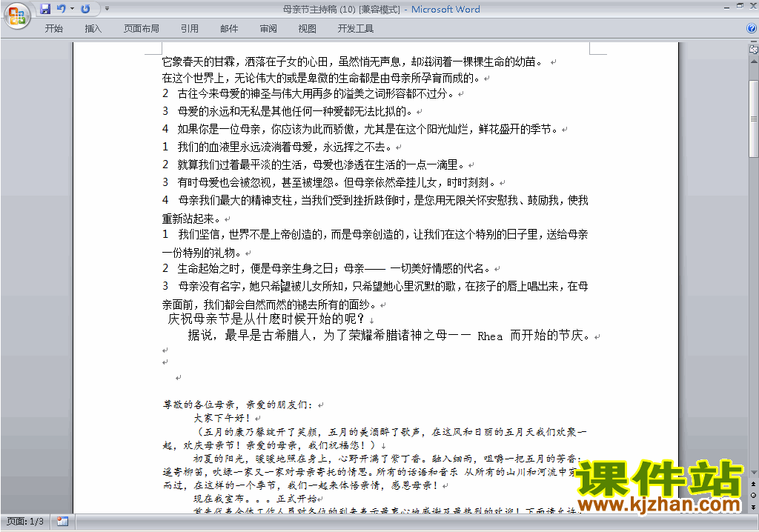Image resolution: width=759 pixels, height=532 pixels.
Task: Click the line 在这个世界上，无论伟大的
Action: click(321, 78)
